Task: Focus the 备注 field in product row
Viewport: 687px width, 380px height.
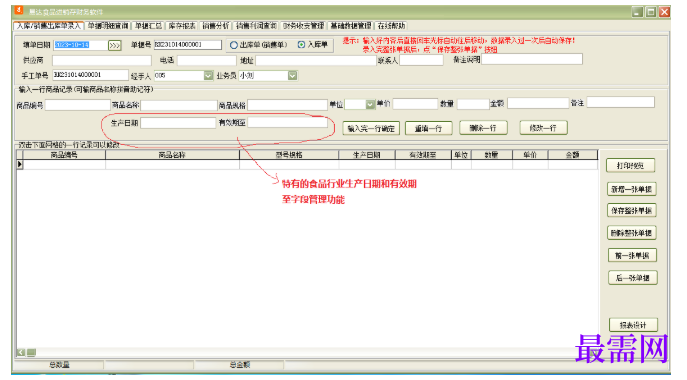Action: coord(620,103)
